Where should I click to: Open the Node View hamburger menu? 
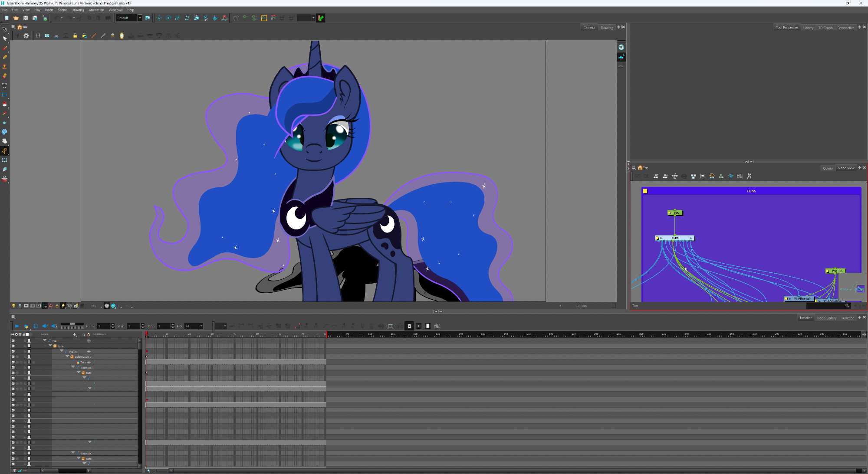634,167
